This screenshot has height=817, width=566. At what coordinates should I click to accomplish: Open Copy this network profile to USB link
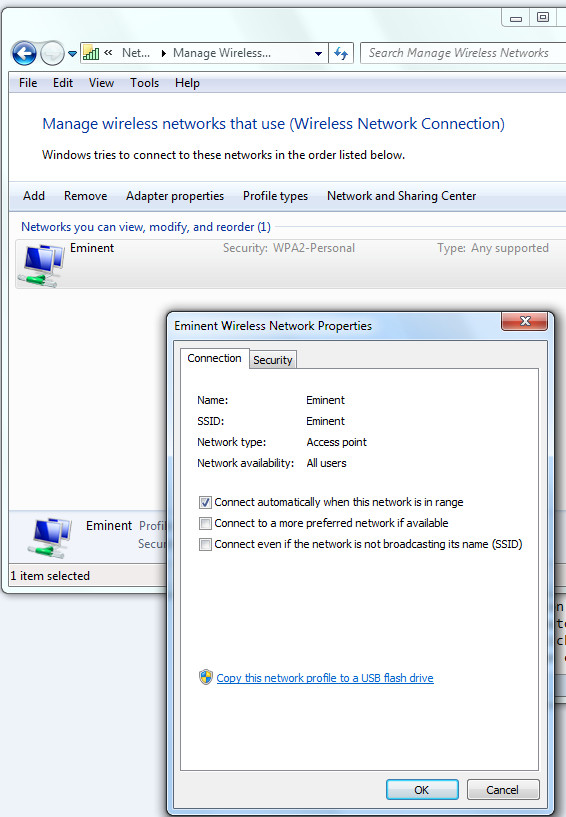[x=325, y=678]
